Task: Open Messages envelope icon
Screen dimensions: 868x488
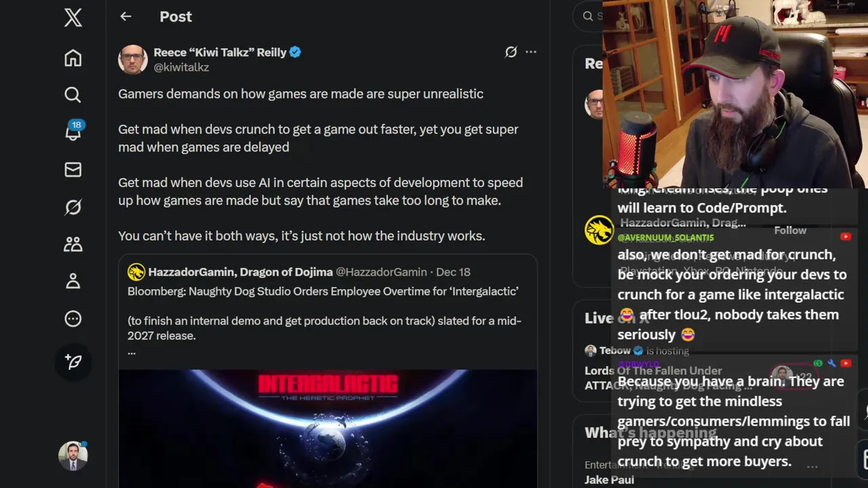Action: 73,169
